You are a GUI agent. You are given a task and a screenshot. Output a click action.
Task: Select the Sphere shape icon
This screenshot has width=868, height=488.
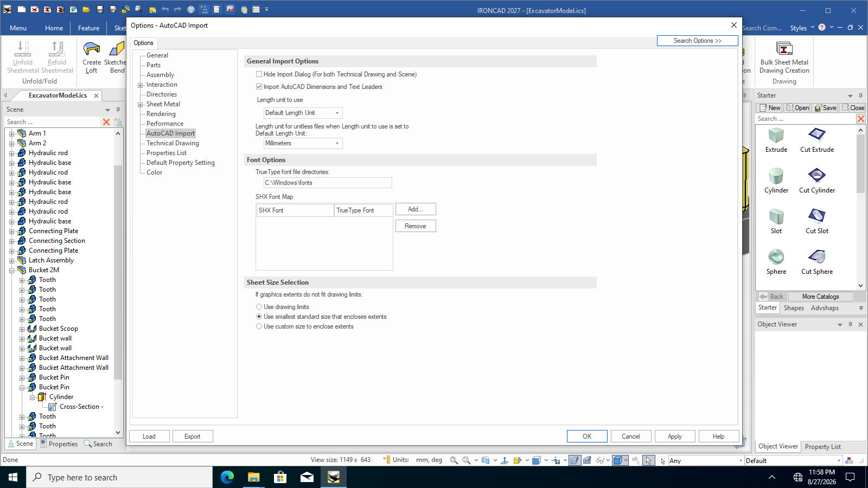(x=776, y=257)
